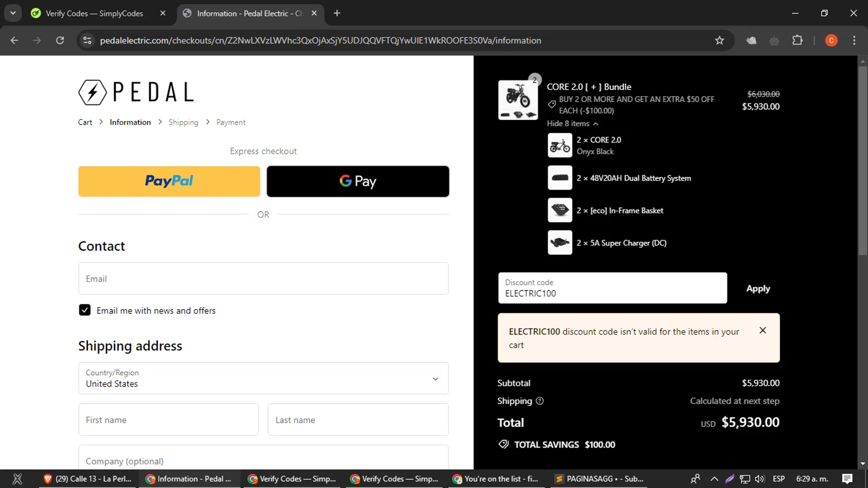Click the CORE 2.0 Bundle thumbnail

pyautogui.click(x=518, y=100)
